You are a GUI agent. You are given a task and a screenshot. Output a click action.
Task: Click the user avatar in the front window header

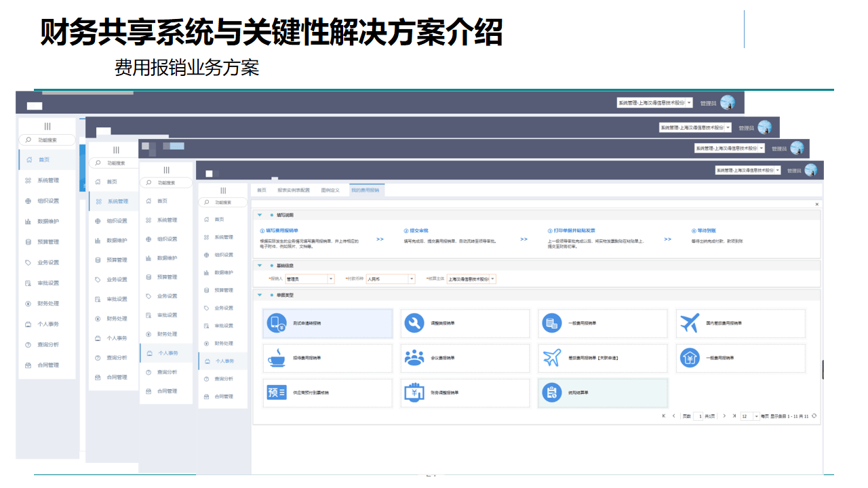810,170
